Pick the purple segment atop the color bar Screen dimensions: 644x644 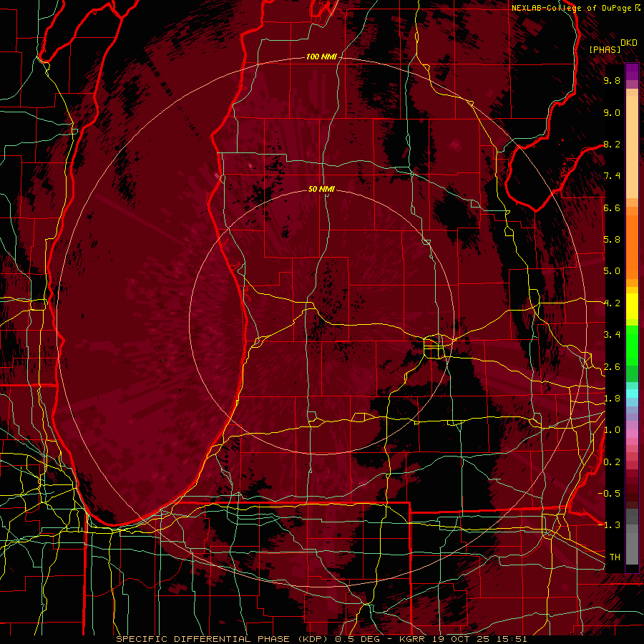pyautogui.click(x=632, y=72)
